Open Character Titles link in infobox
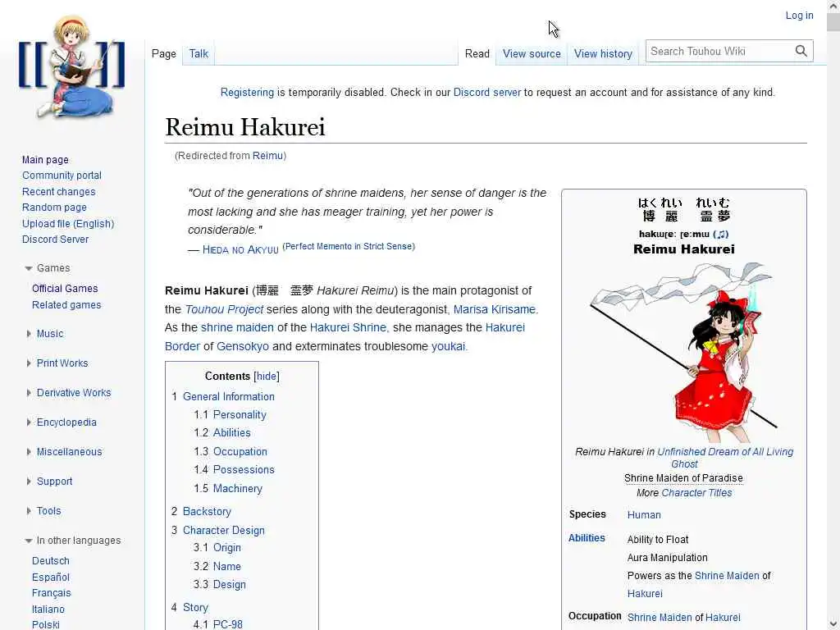The image size is (840, 630). (x=696, y=493)
